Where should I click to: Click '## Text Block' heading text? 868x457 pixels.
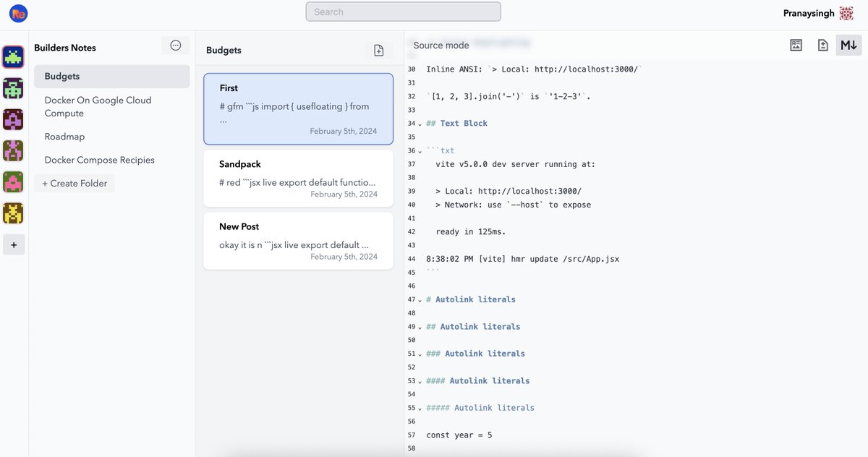[x=456, y=124]
